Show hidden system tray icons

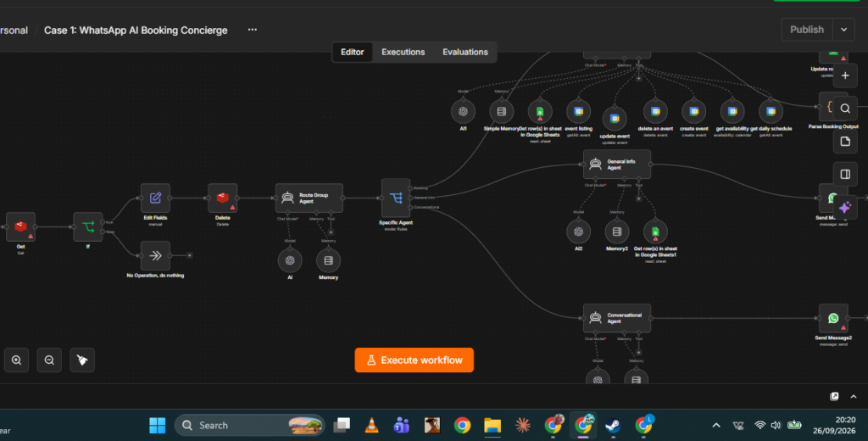click(x=715, y=426)
